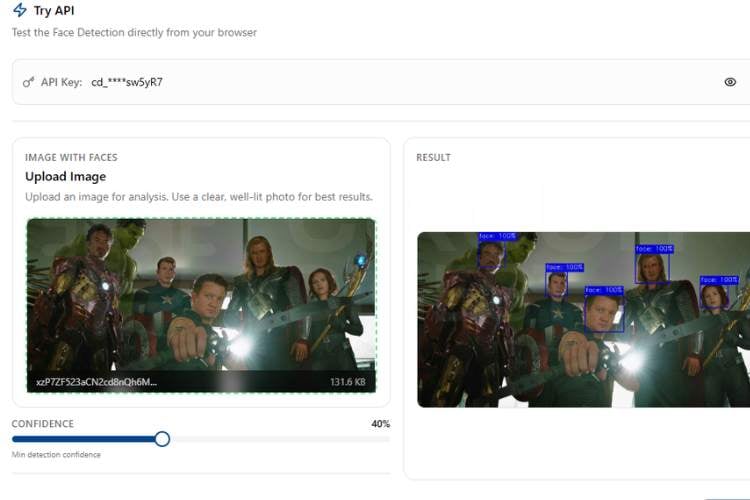Click the IMAGE WITH FACES label
750x500 pixels.
point(71,157)
